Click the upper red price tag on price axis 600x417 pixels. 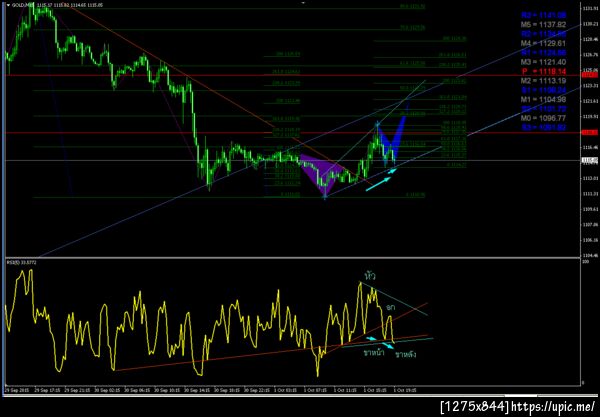coord(589,75)
